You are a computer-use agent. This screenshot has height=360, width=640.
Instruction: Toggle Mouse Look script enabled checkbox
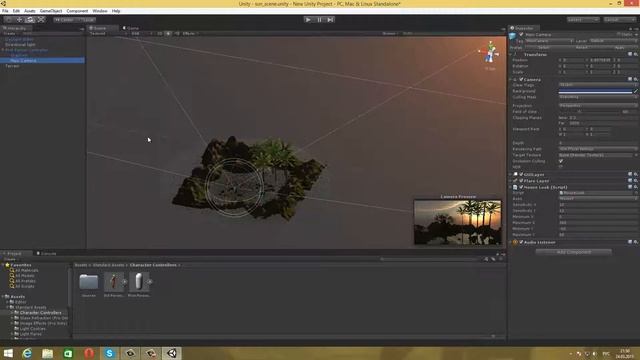click(521, 187)
